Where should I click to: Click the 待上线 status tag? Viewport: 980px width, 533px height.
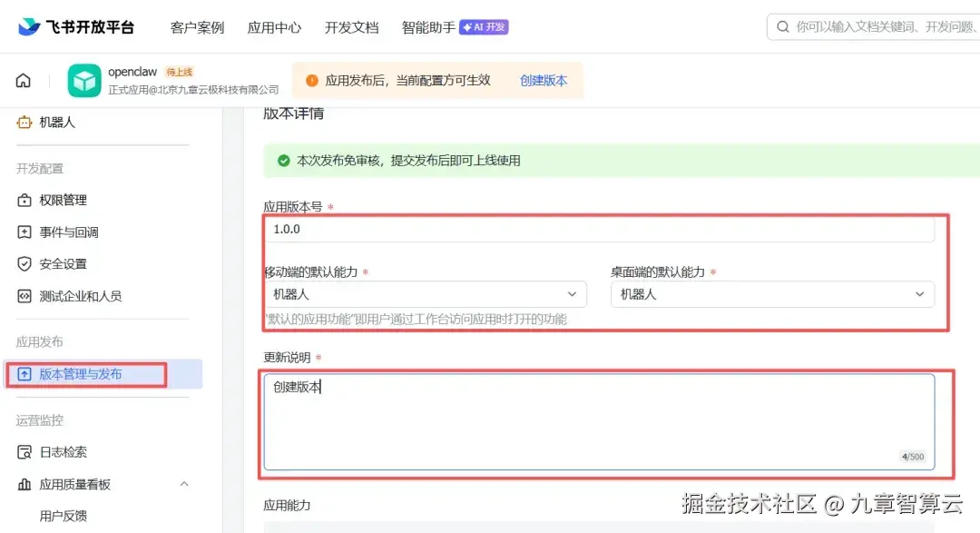180,72
